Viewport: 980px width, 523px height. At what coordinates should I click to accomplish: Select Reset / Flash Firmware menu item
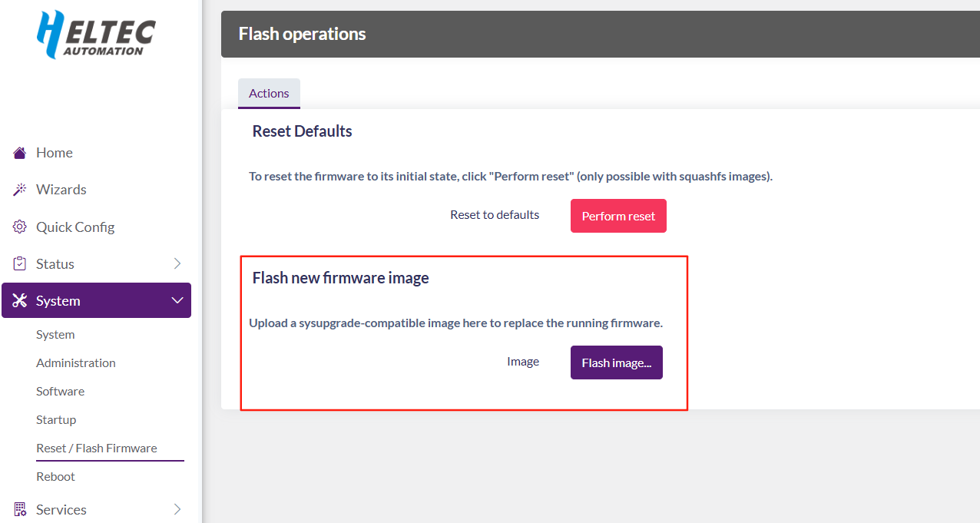pos(97,449)
